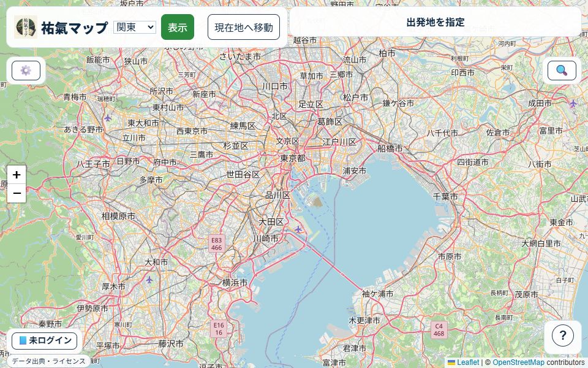Image resolution: width=588 pixels, height=368 pixels.
Task: Click the 川口市 map label
Action: (x=275, y=86)
